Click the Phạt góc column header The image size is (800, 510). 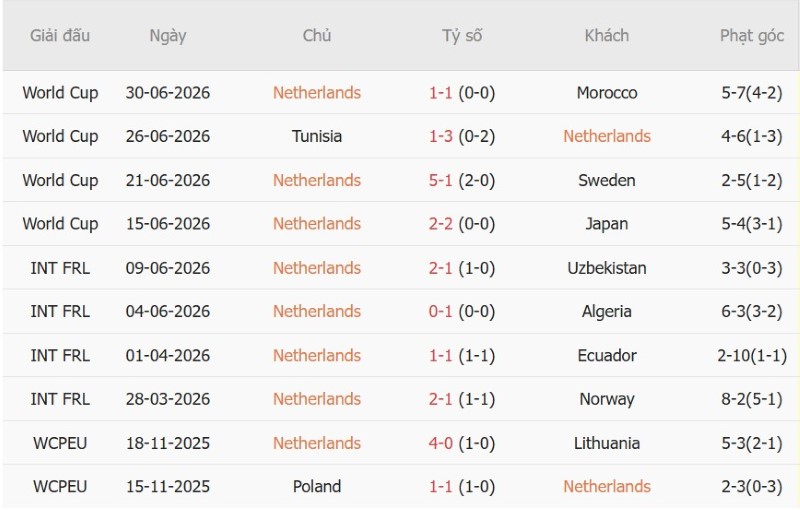coord(752,36)
